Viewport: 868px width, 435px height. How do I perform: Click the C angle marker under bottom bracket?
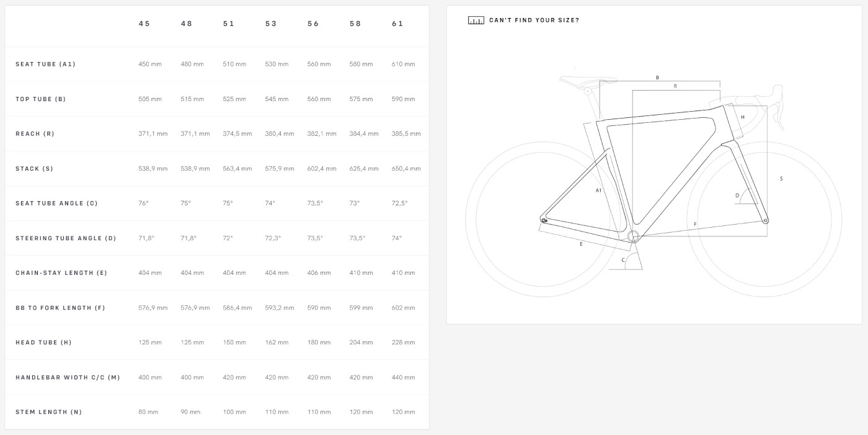pyautogui.click(x=623, y=260)
